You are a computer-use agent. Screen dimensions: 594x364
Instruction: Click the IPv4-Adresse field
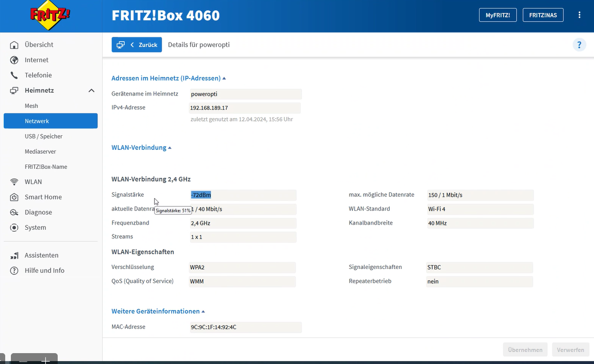click(245, 108)
